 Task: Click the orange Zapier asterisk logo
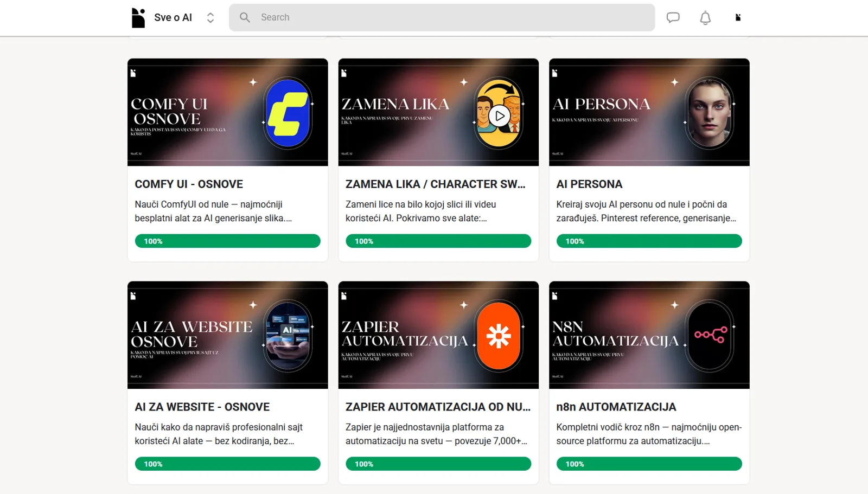[499, 336]
